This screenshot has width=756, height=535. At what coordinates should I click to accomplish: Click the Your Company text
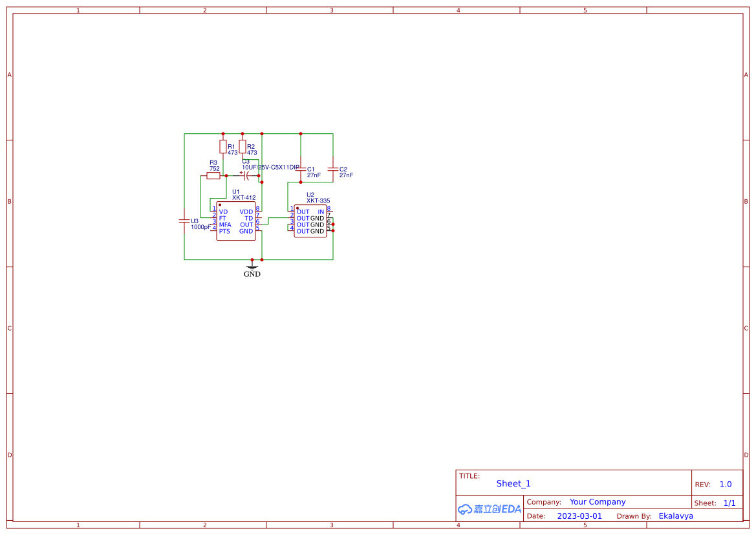pyautogui.click(x=598, y=501)
